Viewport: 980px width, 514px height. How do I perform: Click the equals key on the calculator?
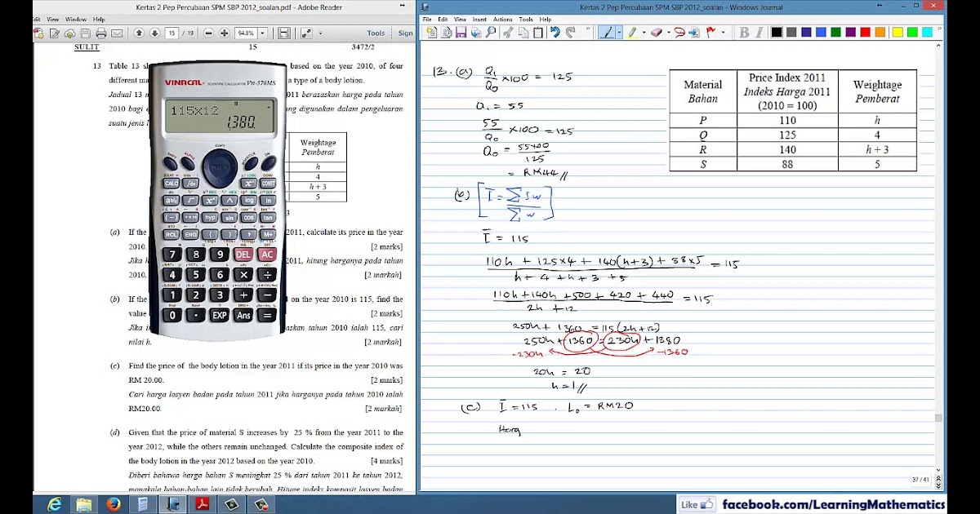point(265,315)
